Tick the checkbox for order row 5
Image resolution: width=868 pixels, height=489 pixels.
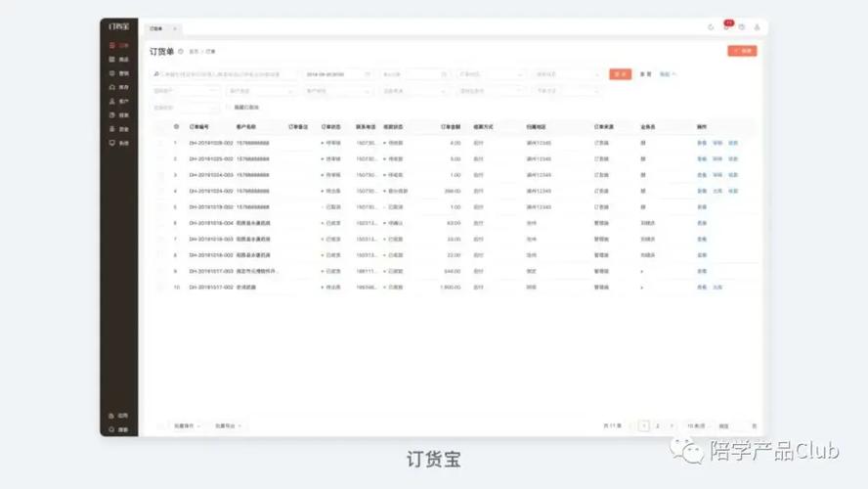tap(161, 207)
